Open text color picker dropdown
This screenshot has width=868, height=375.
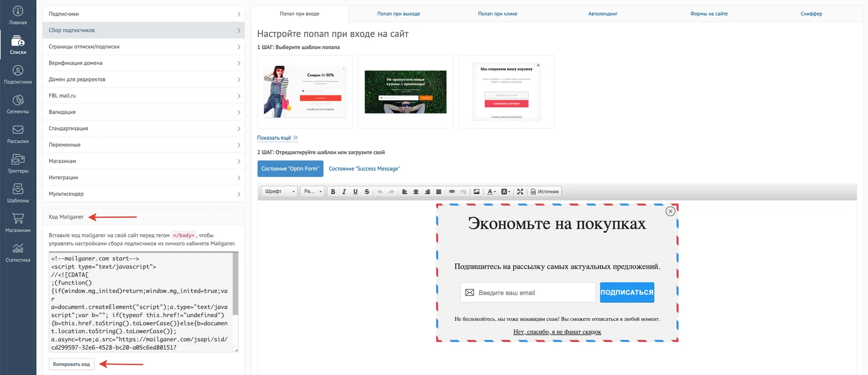coord(491,192)
